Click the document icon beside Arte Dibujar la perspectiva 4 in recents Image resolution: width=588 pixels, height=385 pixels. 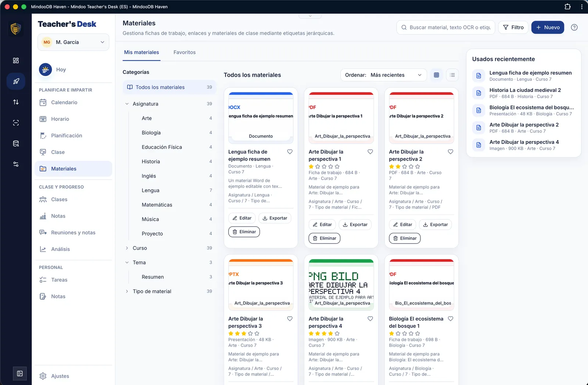point(478,145)
